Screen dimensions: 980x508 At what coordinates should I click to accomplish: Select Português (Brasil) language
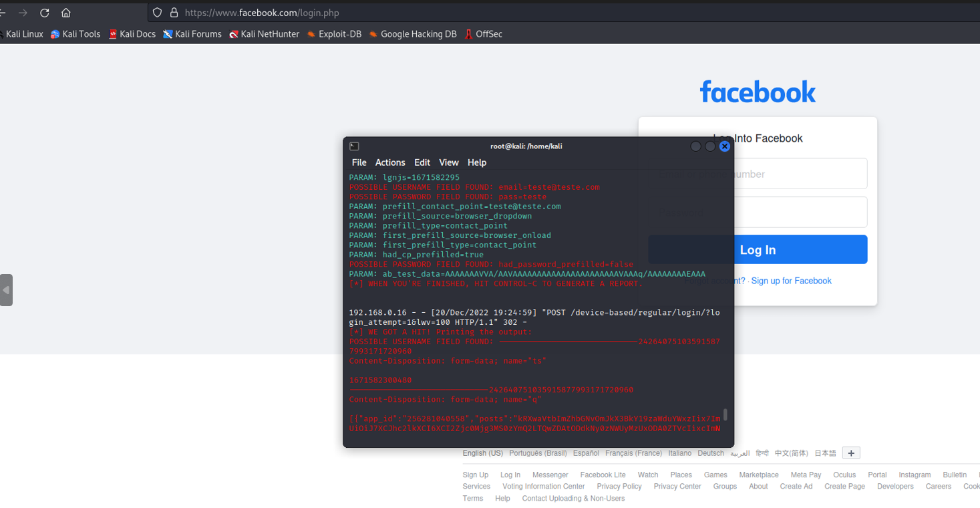[538, 453]
